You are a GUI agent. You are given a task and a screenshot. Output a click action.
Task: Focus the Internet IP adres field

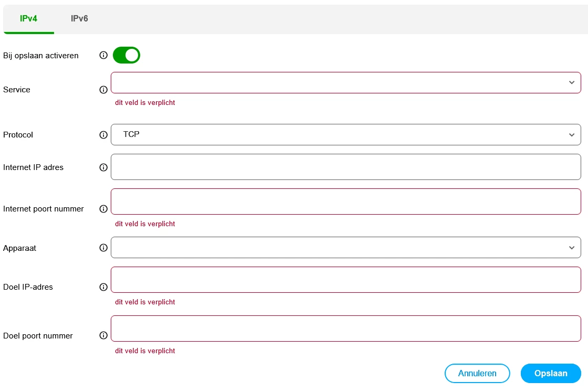pyautogui.click(x=345, y=167)
